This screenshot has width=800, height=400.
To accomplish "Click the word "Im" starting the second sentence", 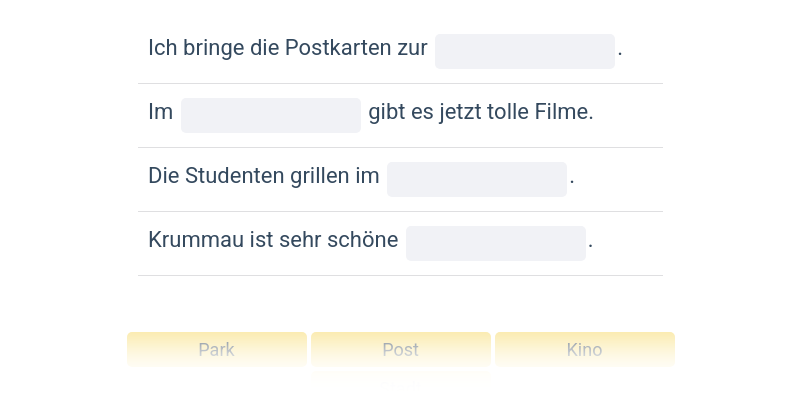I will [x=160, y=112].
